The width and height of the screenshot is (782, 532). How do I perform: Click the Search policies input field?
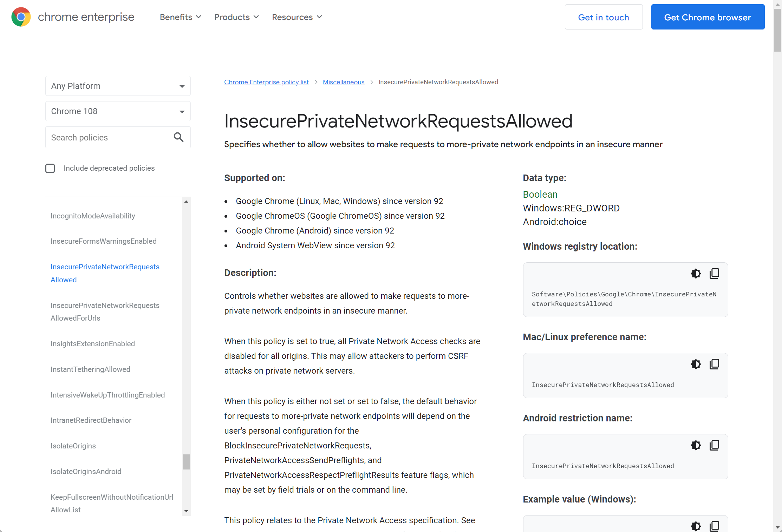tap(109, 137)
